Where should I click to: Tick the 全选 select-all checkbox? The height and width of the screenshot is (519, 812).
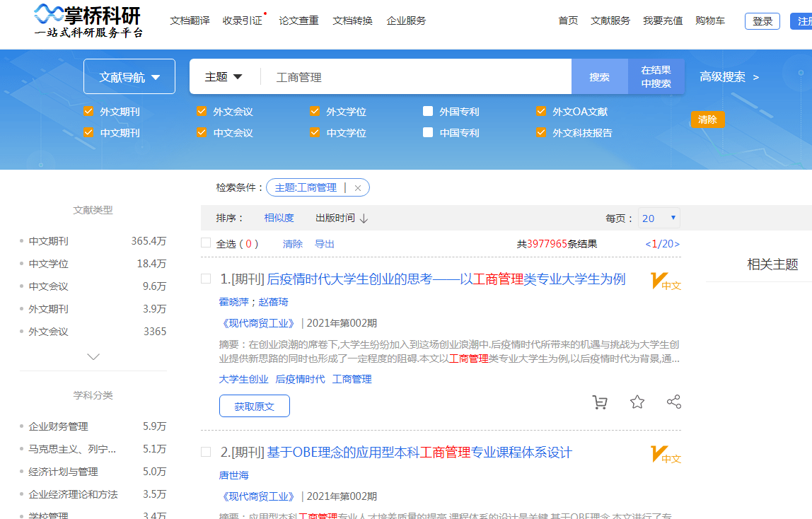(x=206, y=243)
